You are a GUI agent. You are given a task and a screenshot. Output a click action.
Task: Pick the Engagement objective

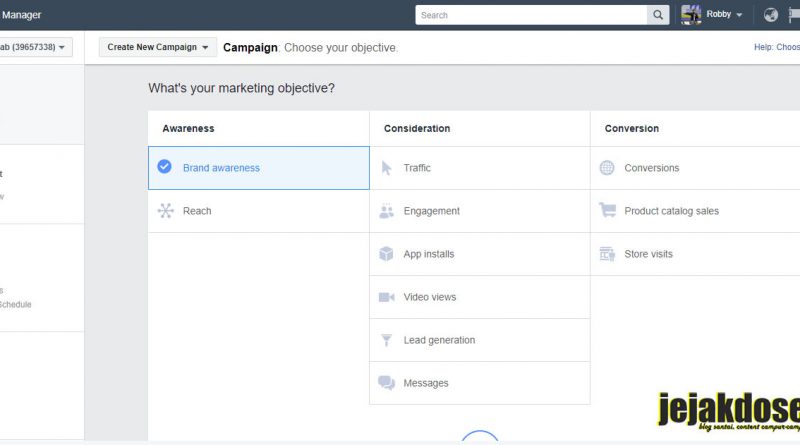coord(480,211)
